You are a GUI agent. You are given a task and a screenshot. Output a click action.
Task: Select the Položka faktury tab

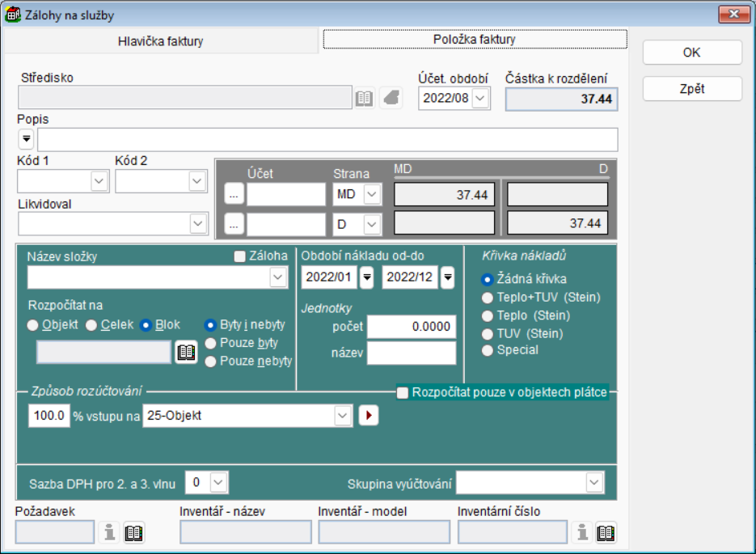tap(475, 39)
